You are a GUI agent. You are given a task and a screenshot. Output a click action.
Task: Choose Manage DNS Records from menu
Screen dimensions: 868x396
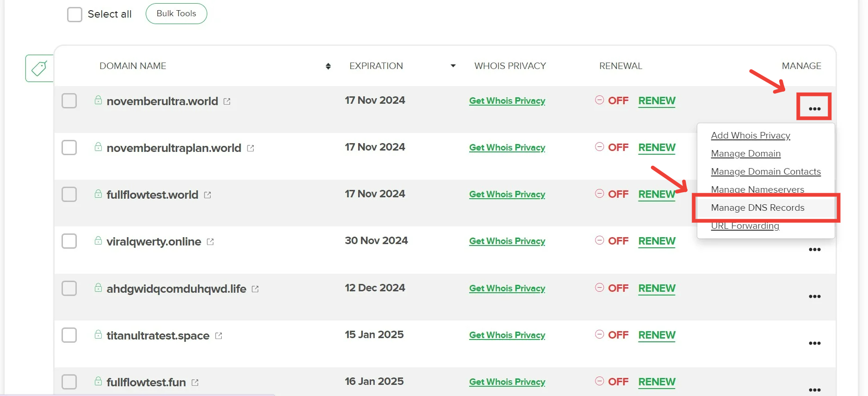point(757,207)
